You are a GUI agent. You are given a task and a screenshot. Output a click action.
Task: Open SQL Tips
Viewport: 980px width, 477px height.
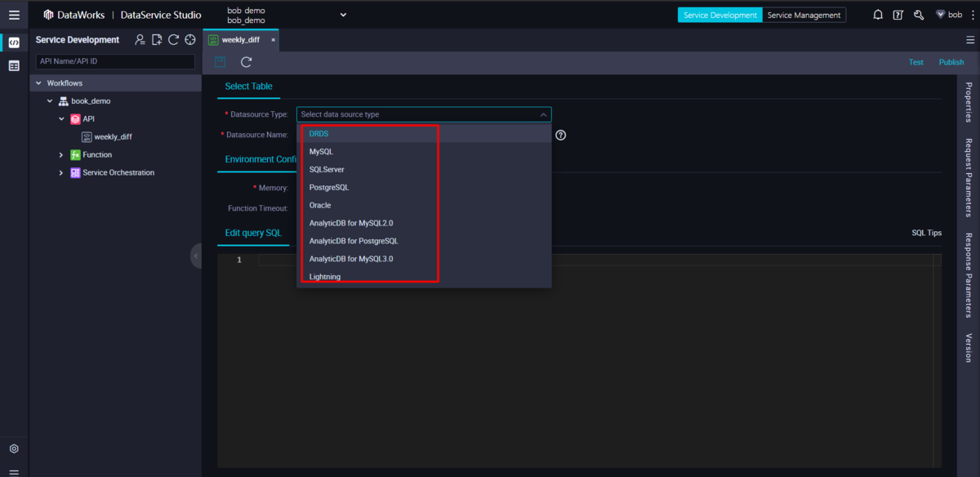[x=926, y=233]
